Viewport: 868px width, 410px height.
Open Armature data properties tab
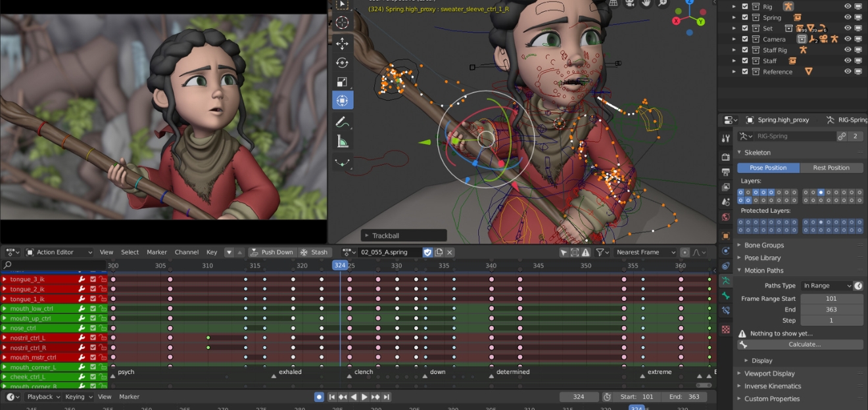pyautogui.click(x=726, y=281)
